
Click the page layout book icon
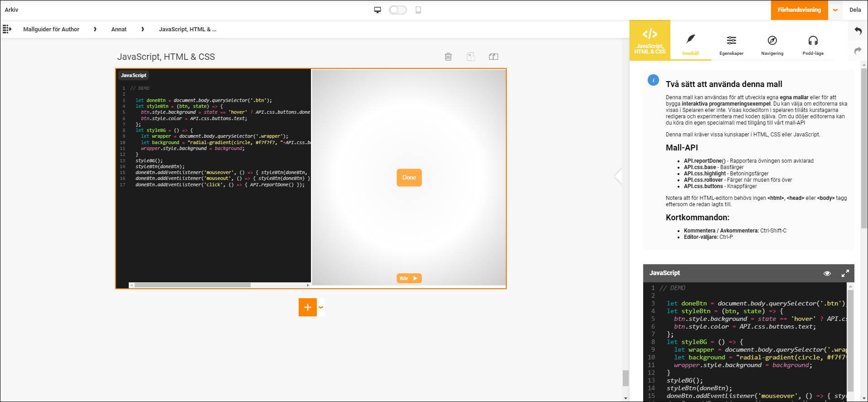click(x=494, y=57)
